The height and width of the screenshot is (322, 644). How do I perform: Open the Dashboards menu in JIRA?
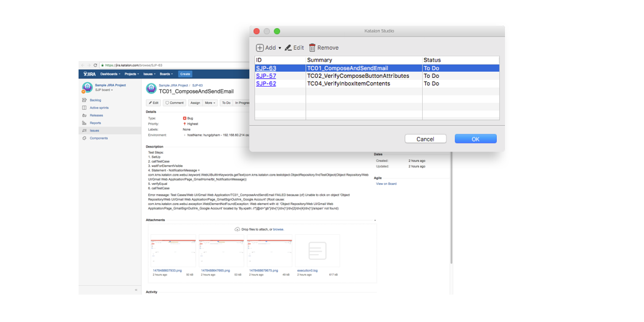tap(110, 74)
